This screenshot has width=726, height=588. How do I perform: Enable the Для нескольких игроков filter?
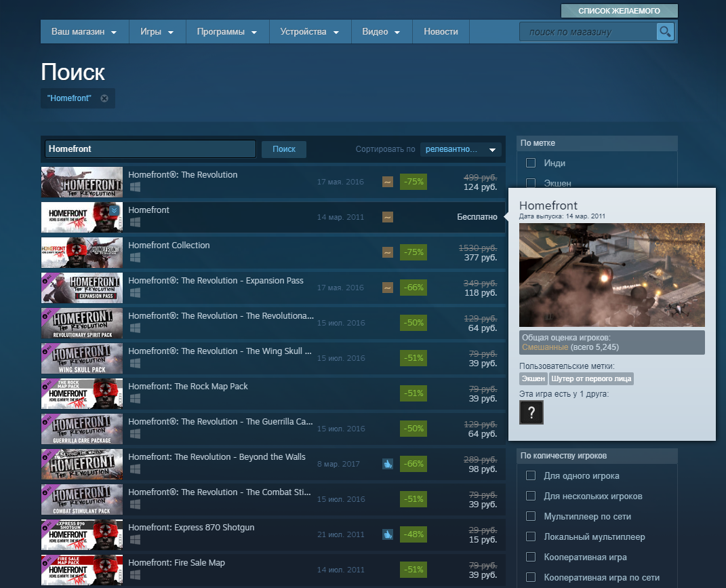pos(531,496)
